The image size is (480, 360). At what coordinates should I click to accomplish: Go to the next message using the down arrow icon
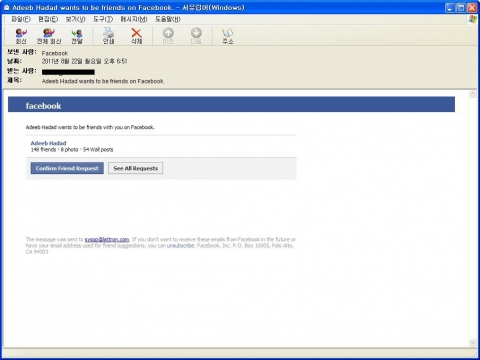(196, 36)
